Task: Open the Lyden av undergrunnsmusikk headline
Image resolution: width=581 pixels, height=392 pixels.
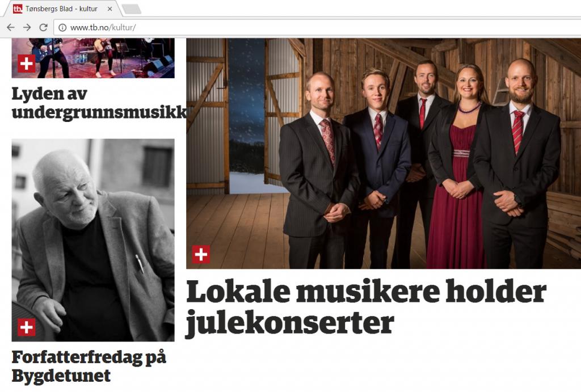Action: 99,103
